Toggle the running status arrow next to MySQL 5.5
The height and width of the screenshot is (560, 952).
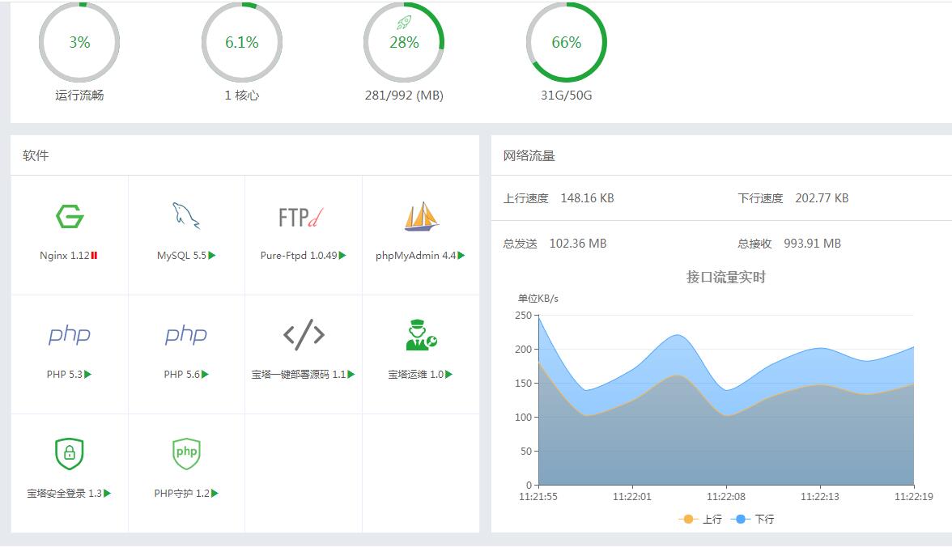212,255
